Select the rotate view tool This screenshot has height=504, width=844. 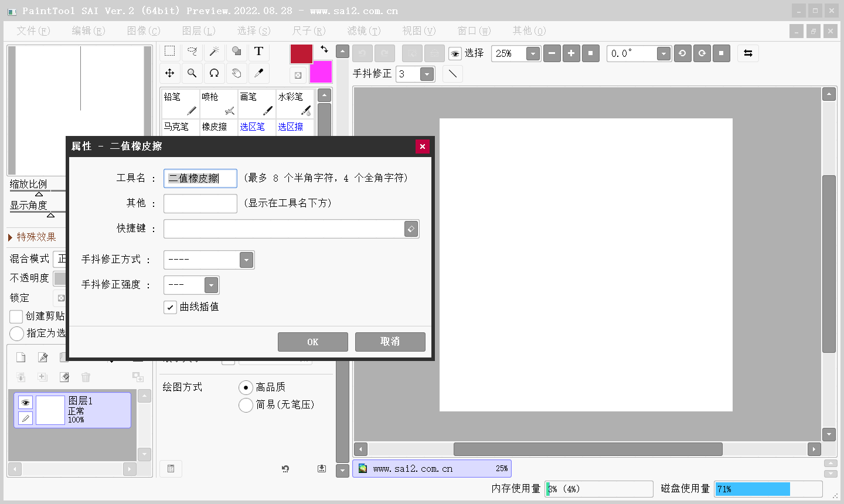pyautogui.click(x=215, y=73)
